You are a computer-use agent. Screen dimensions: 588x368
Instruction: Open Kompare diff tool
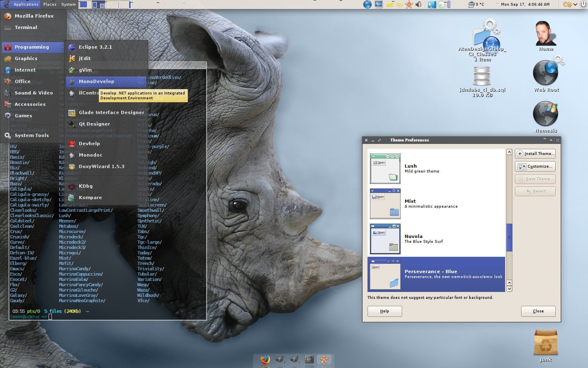pyautogui.click(x=107, y=197)
